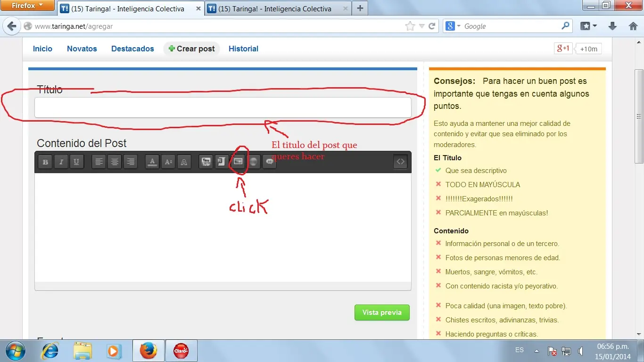This screenshot has width=644, height=362.
Task: Toggle italic formatting in post editor
Action: [61, 162]
